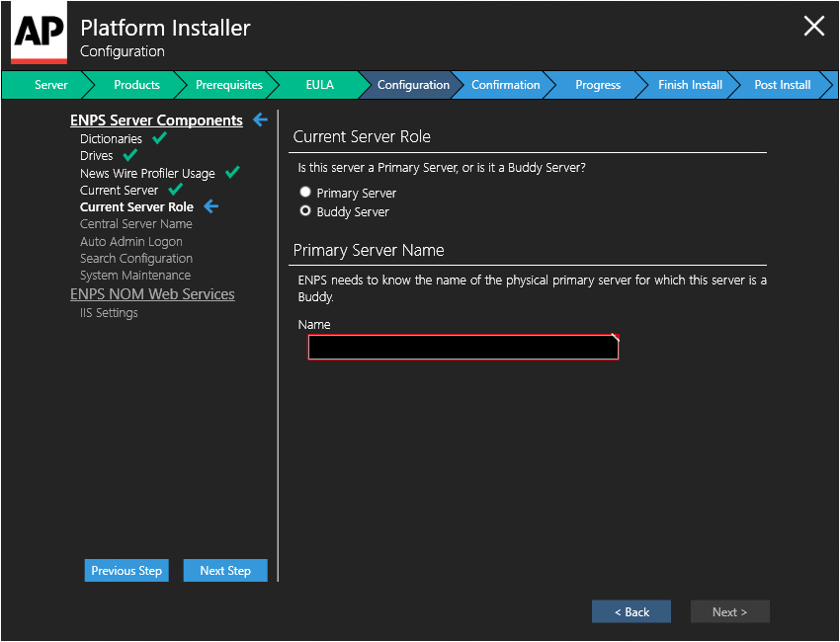Screen dimensions: 840x642
Task: Open the Dictionaries configuration item
Action: 111,138
